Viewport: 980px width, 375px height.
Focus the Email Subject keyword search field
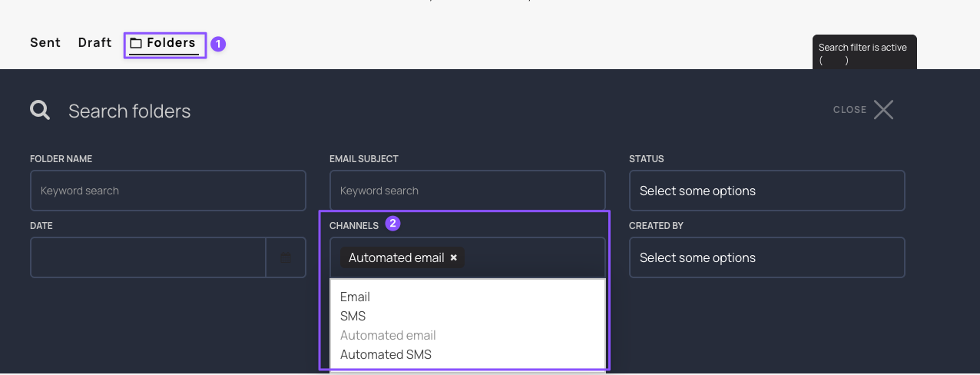(x=467, y=191)
